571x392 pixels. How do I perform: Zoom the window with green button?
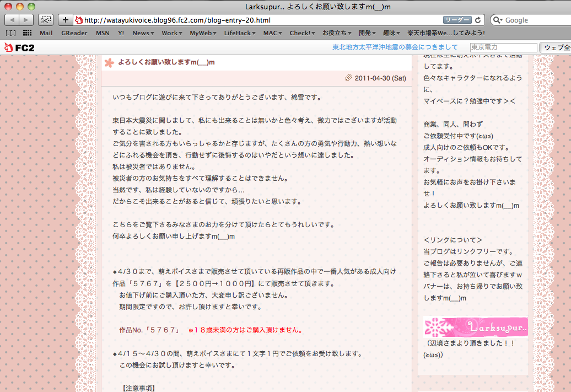31,7
